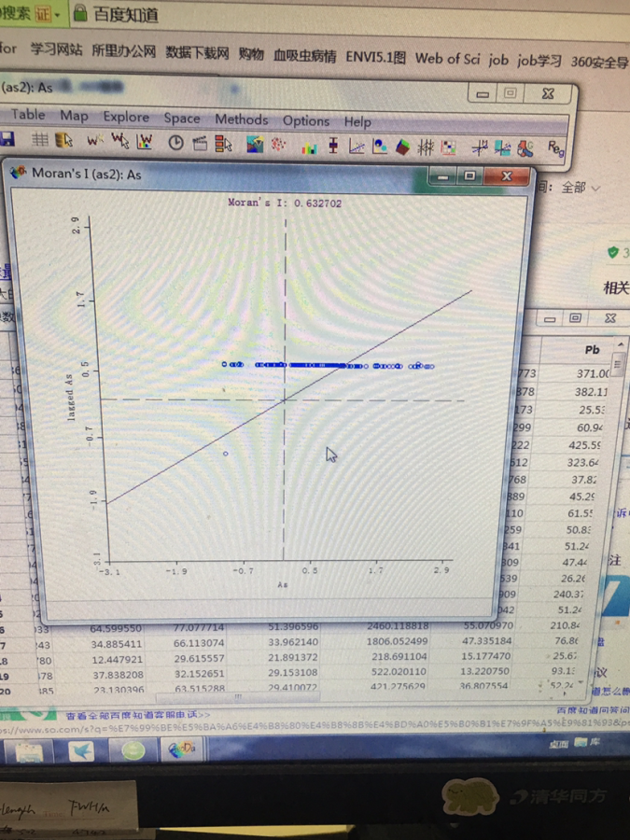Open the map themes icon

pyautogui.click(x=255, y=144)
